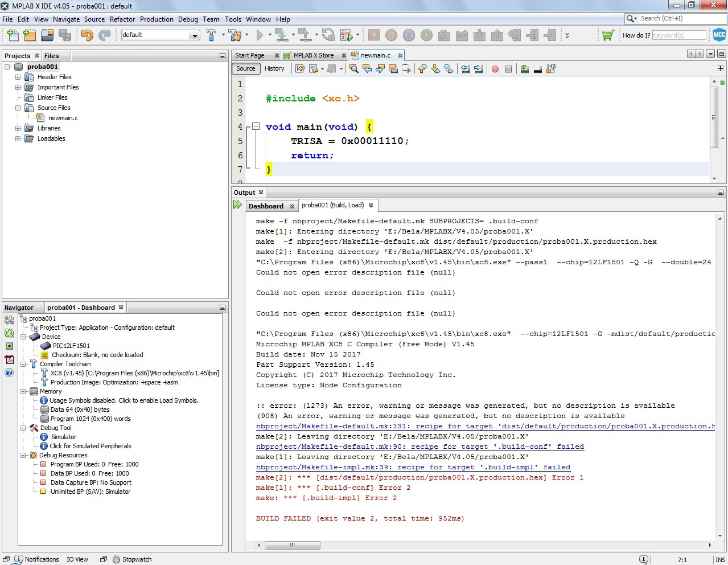The height and width of the screenshot is (565, 728).
Task: Select the Dashboard tab in Output
Action: (x=266, y=206)
